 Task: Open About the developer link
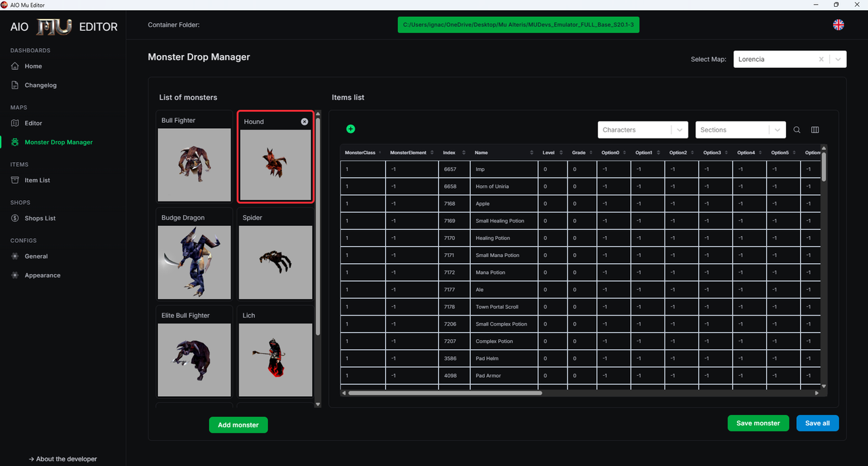tap(63, 459)
